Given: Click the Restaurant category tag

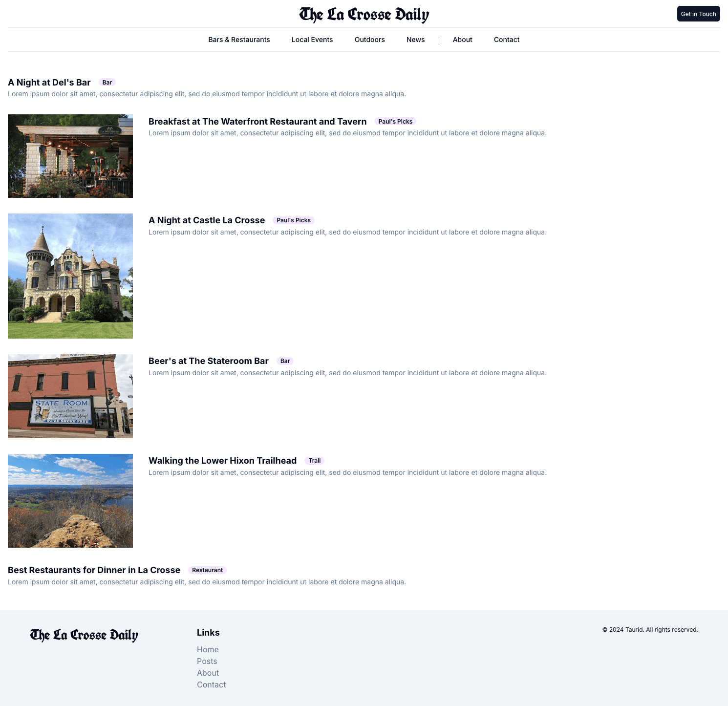Looking at the screenshot, I should (207, 570).
